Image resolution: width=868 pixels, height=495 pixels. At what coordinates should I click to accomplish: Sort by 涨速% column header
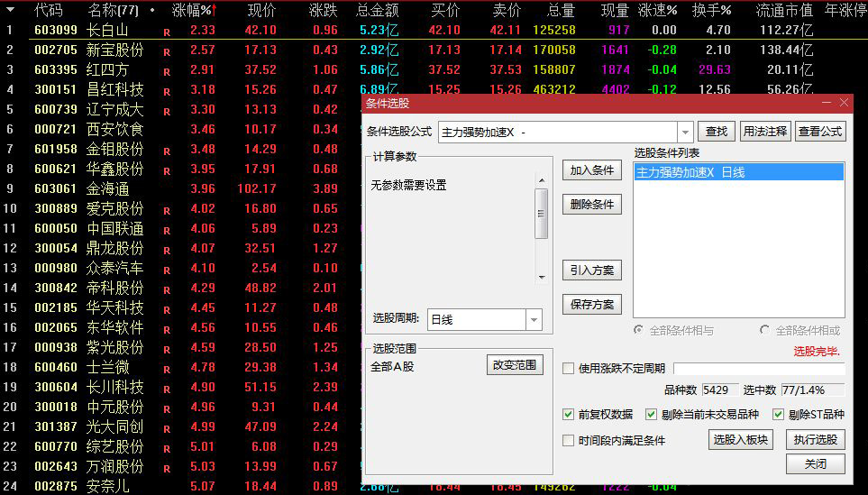pyautogui.click(x=658, y=10)
